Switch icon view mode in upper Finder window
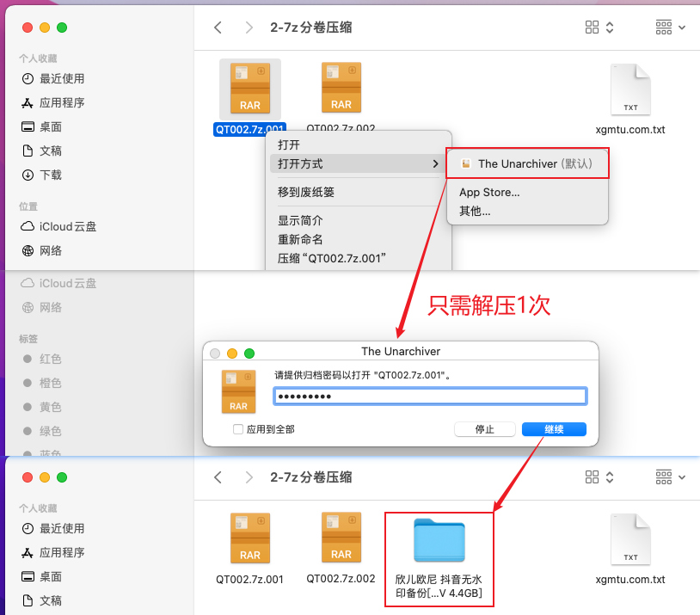The image size is (700, 615). [x=599, y=28]
